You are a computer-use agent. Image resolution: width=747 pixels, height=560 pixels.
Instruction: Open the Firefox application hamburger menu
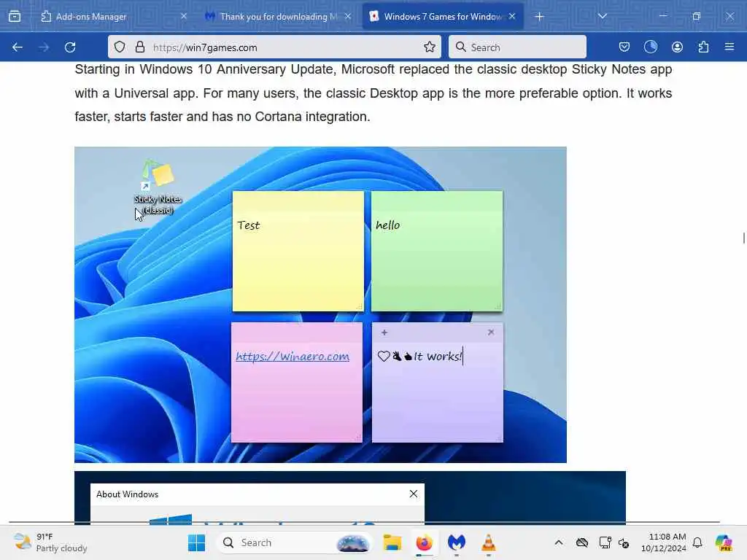click(x=729, y=47)
